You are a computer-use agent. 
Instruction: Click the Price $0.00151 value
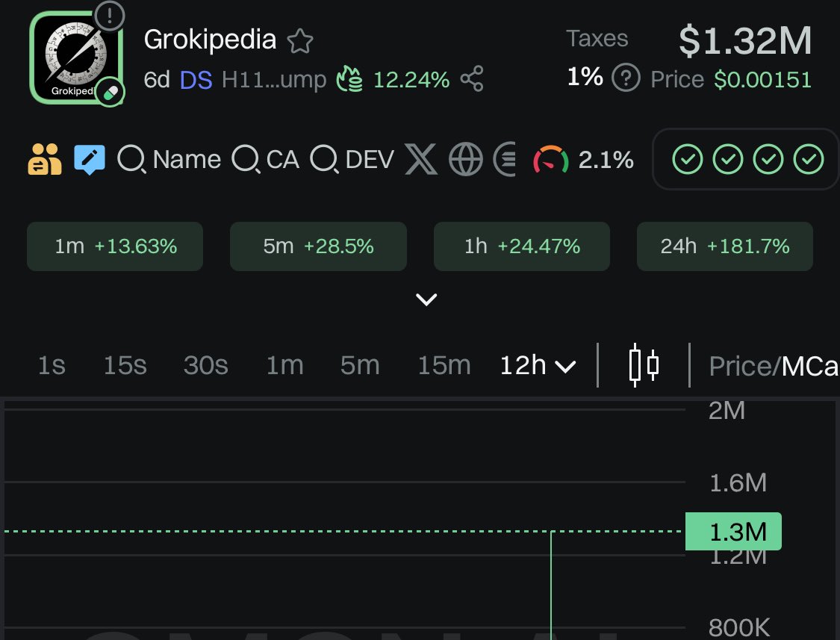(x=731, y=79)
